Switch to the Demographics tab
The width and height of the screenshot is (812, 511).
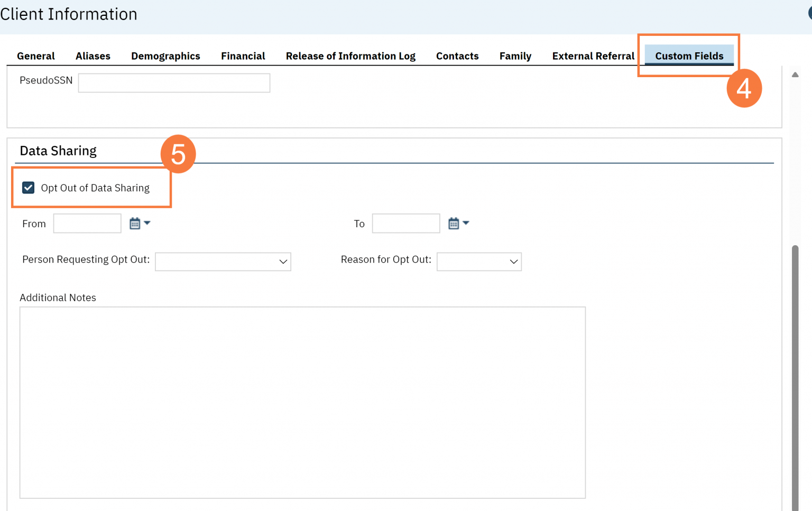click(x=165, y=55)
